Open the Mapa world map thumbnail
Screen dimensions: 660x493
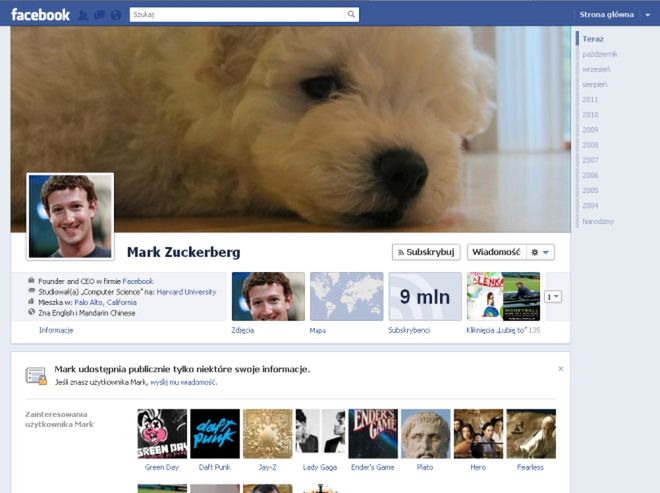(x=346, y=296)
